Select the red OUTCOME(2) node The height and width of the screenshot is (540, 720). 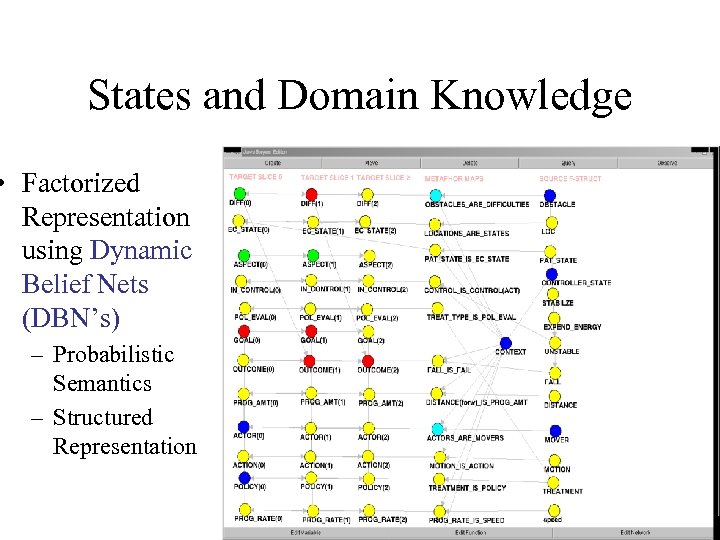[367, 361]
